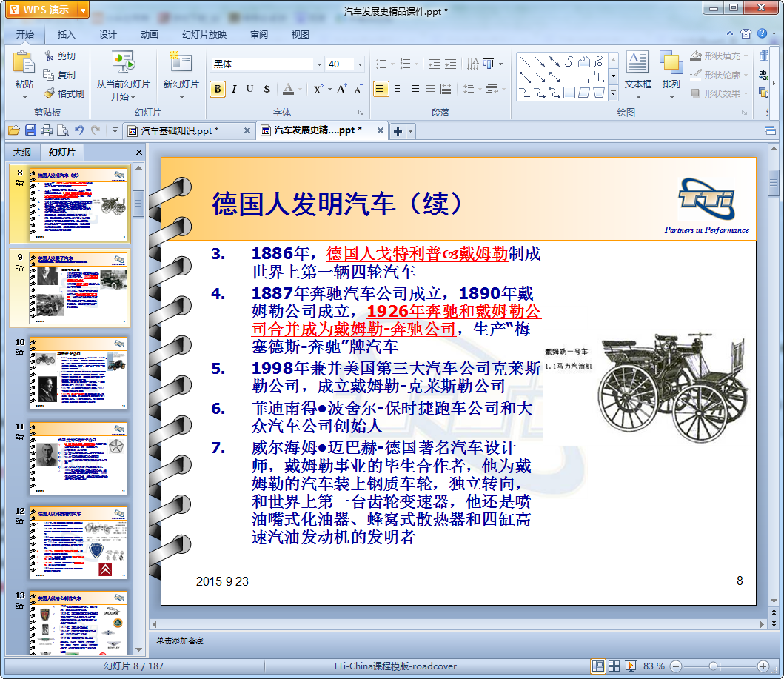Increase font size with A+ icon
The image size is (784, 679).
(341, 90)
